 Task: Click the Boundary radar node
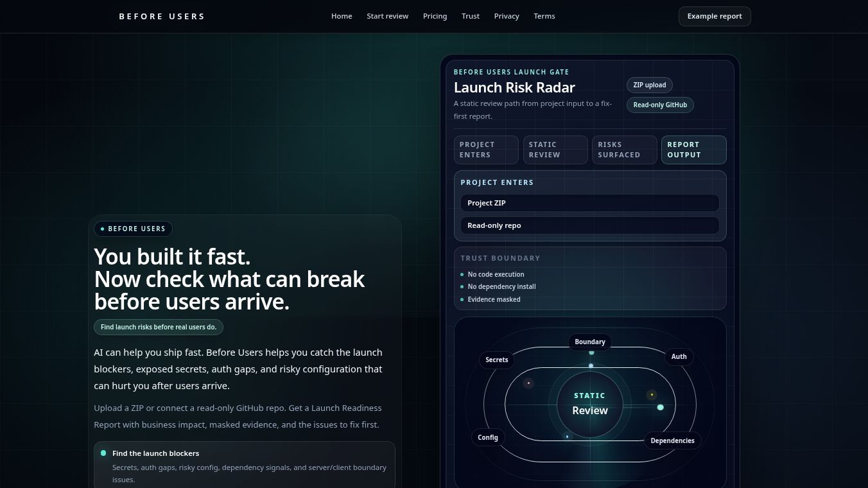click(x=590, y=342)
